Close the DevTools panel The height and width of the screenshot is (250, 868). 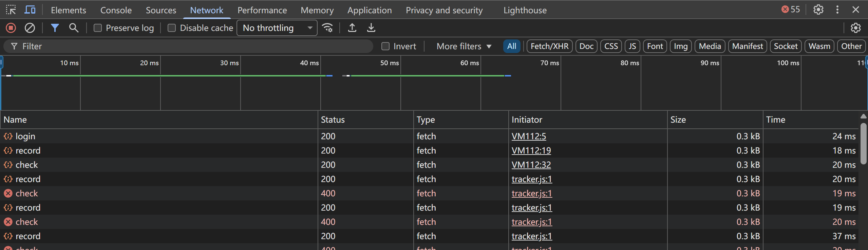pyautogui.click(x=855, y=10)
